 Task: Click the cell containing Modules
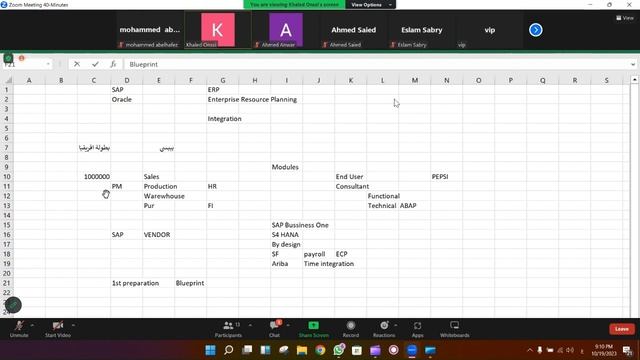click(286, 167)
